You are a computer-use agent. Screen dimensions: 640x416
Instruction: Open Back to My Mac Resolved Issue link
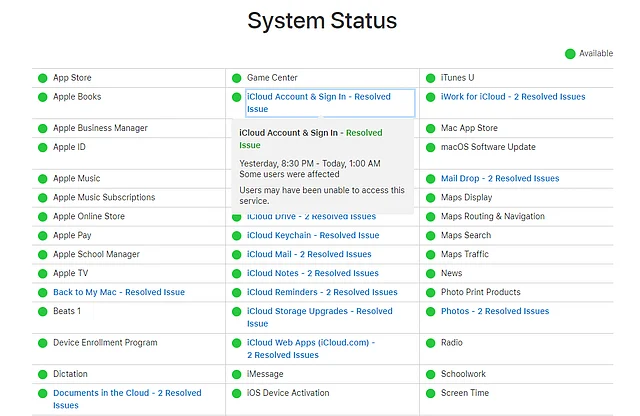coord(119,292)
